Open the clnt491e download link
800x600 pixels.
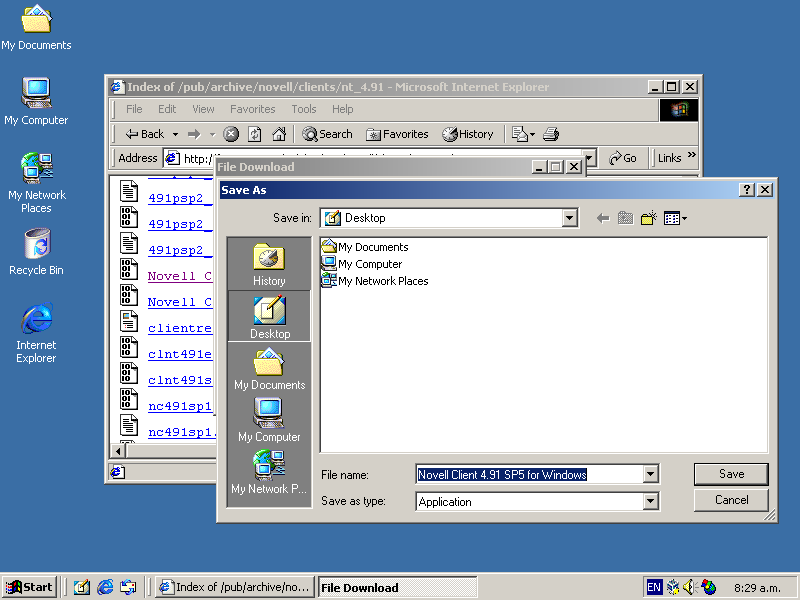pos(180,354)
